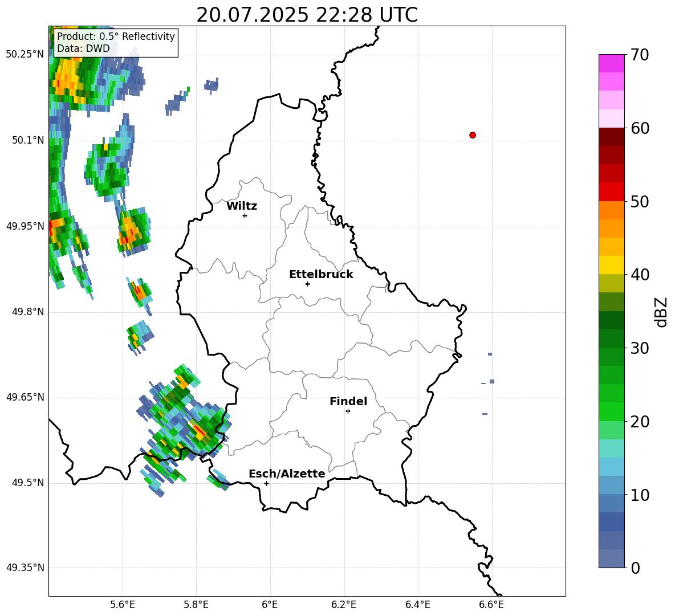Click the 50.1°N latitude label
This screenshot has height=616, width=675.
pyautogui.click(x=28, y=140)
